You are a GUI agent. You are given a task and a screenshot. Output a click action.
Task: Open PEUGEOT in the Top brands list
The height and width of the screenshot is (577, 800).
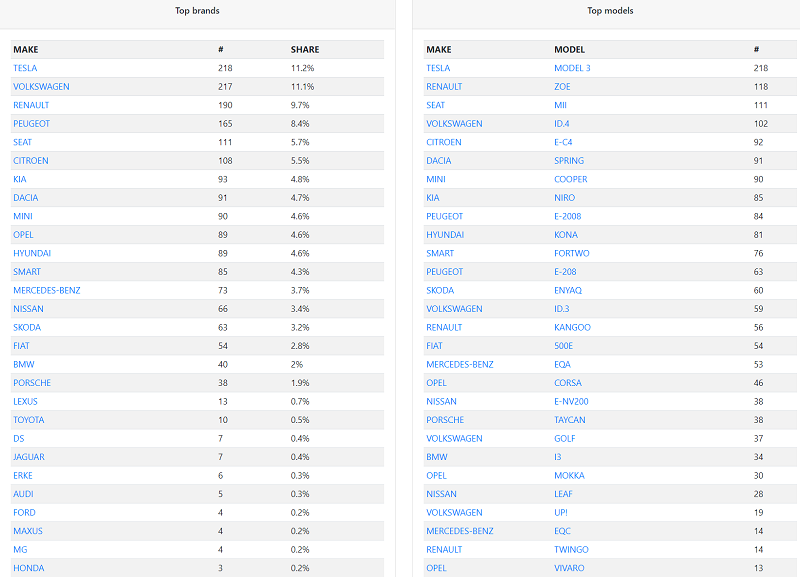(x=32, y=123)
